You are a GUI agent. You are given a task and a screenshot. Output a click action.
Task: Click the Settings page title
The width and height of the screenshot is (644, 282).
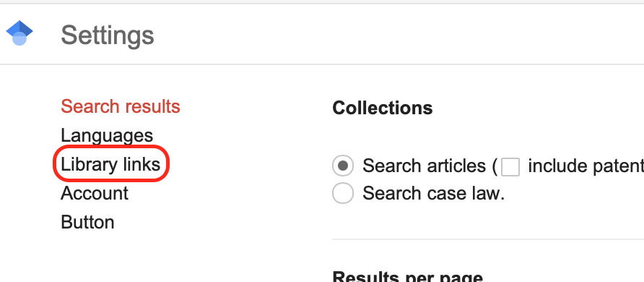(108, 35)
